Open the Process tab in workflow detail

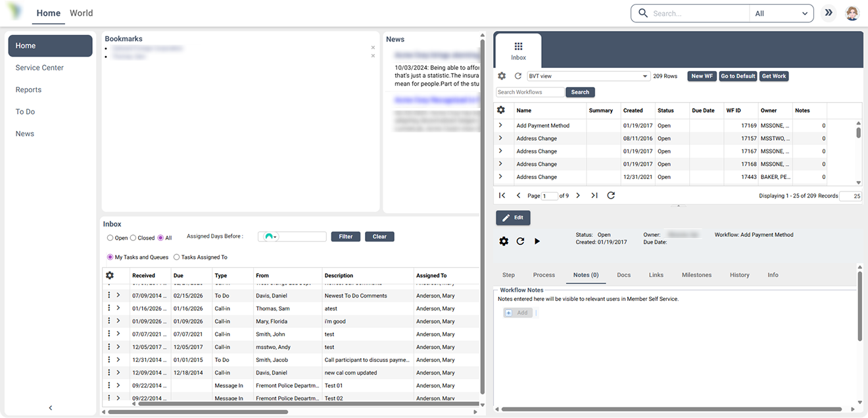pyautogui.click(x=544, y=275)
